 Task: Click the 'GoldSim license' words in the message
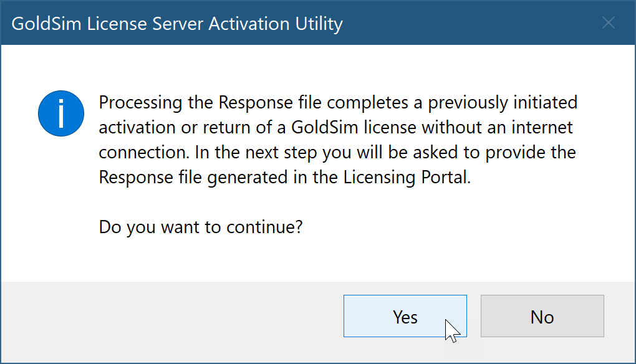pos(354,128)
